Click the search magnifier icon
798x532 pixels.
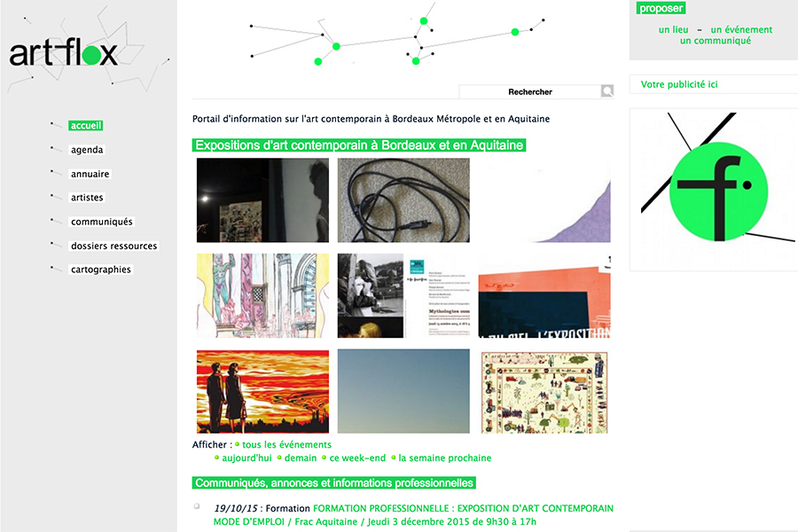coord(607,91)
